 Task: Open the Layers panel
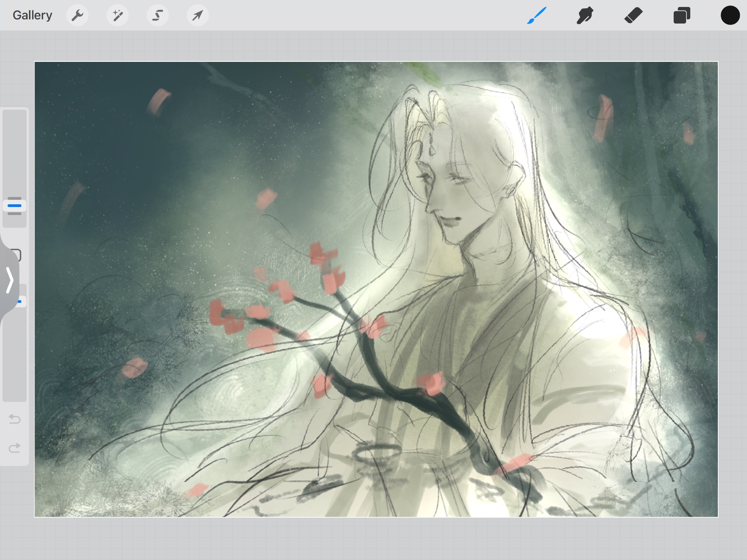coord(682,15)
